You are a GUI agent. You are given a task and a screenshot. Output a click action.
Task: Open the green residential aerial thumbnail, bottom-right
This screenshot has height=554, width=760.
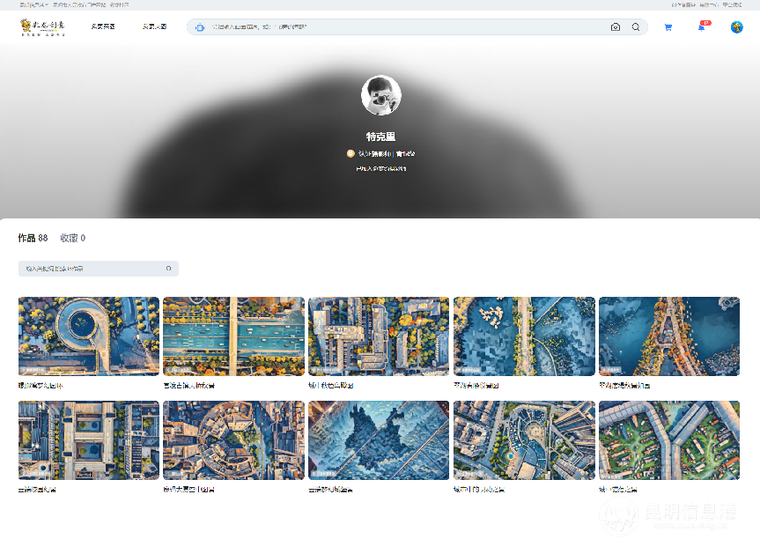pos(669,440)
